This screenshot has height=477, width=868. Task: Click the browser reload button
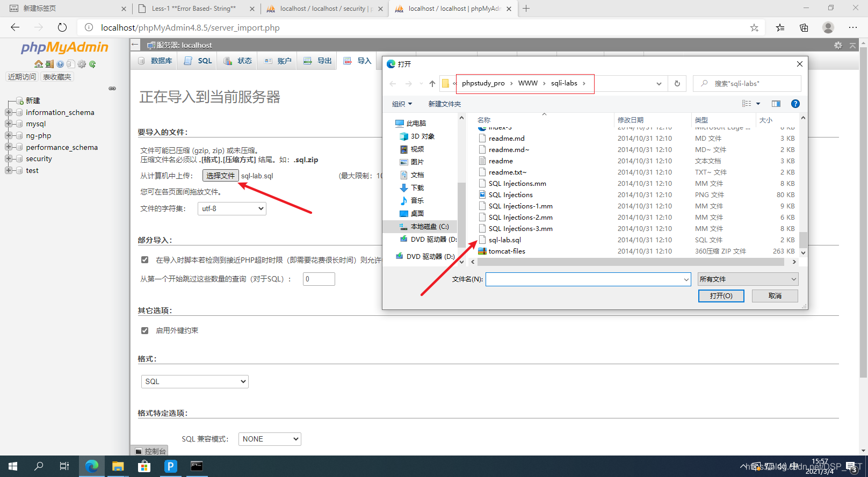pos(62,27)
